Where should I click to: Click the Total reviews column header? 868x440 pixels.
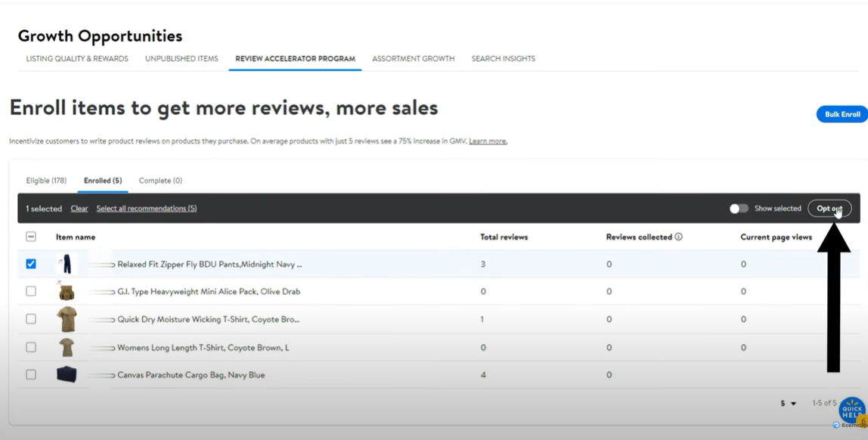(504, 237)
